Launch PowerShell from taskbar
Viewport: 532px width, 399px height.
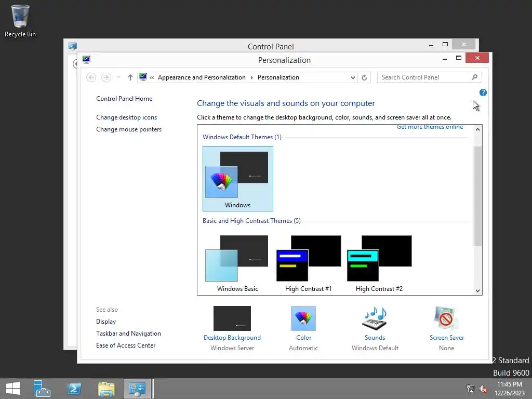(74, 389)
